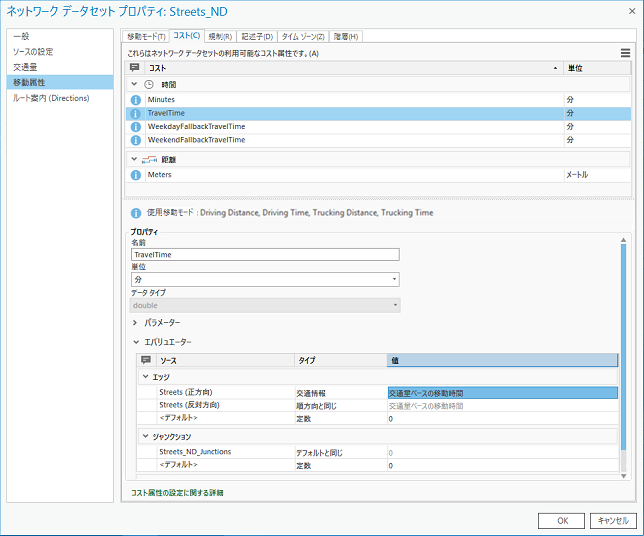Click the info icon beside Minutes
This screenshot has height=536, width=644.
tap(135, 101)
